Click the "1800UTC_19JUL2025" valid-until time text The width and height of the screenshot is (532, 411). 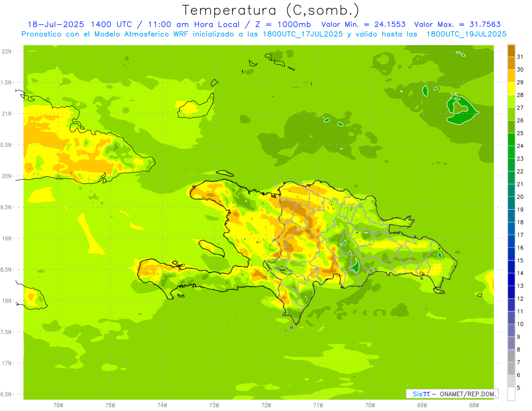click(x=465, y=34)
